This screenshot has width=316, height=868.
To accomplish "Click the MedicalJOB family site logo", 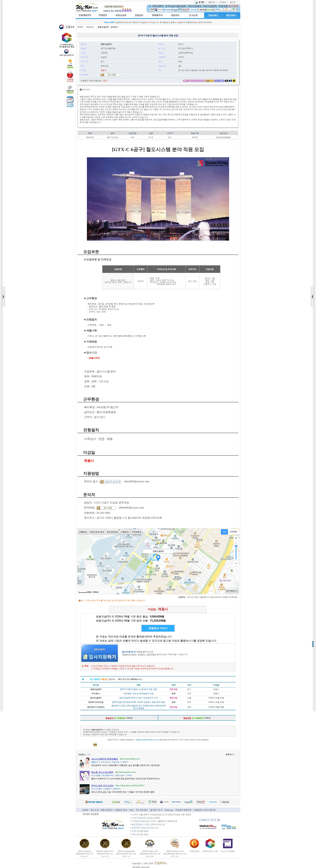I will coord(208,827).
